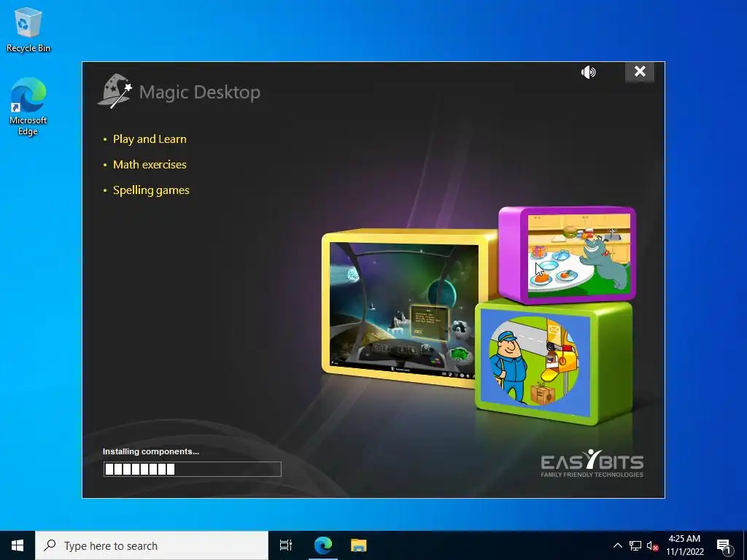Click the Magic Desktop wizard hat logo

point(115,90)
